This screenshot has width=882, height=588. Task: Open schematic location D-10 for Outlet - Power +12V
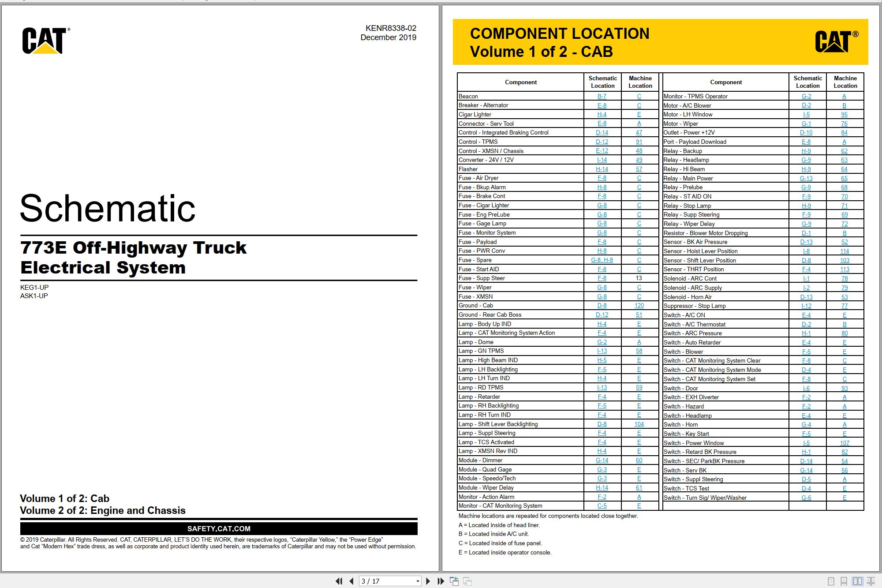tap(806, 132)
